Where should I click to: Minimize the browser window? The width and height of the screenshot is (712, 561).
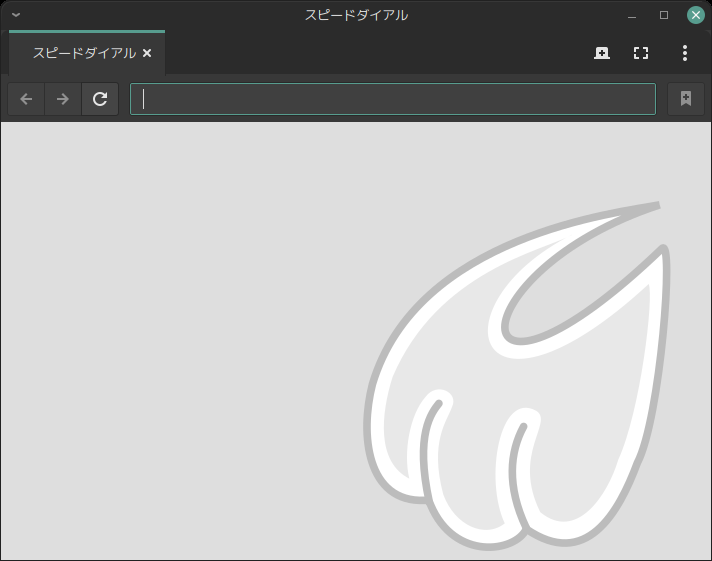pos(632,15)
